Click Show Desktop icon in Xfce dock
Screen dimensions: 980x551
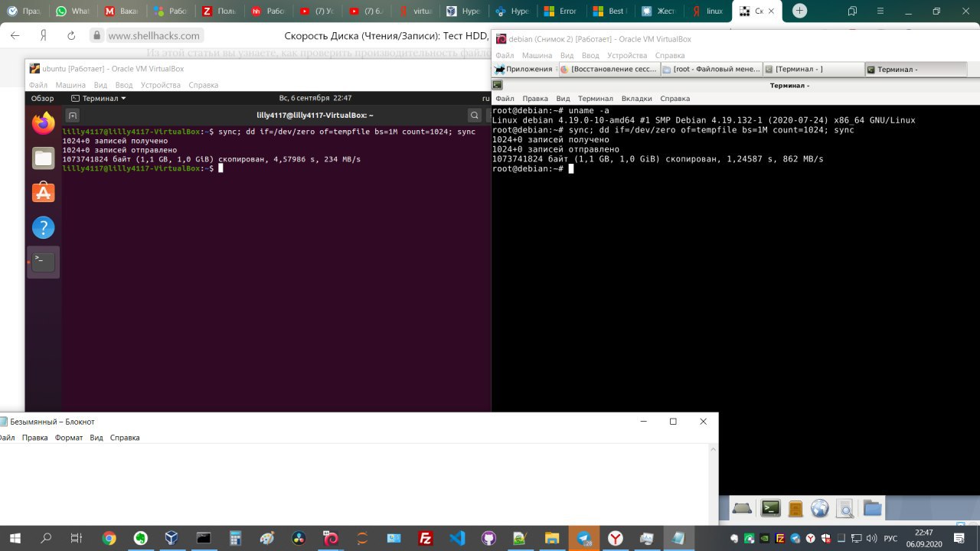[x=742, y=507]
